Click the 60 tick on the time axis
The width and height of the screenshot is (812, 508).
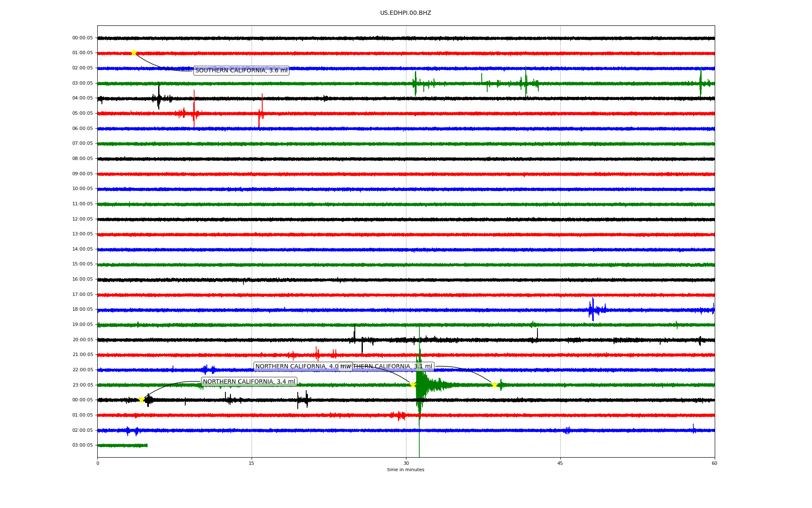pos(714,463)
